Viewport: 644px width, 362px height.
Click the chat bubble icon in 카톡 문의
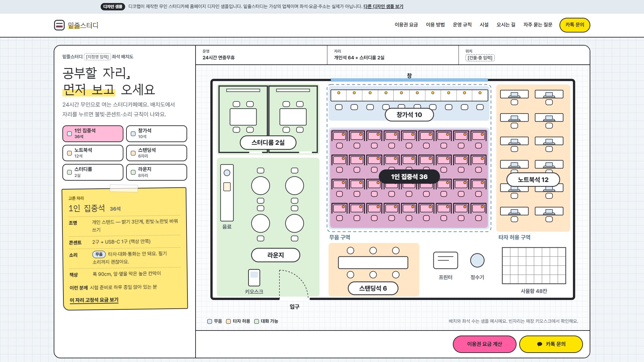(539, 344)
